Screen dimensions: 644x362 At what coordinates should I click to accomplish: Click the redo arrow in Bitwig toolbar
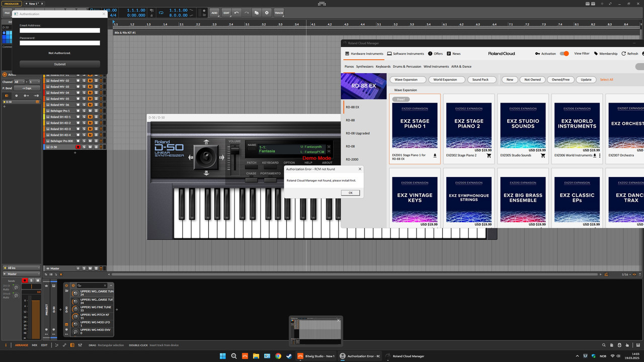click(x=247, y=13)
